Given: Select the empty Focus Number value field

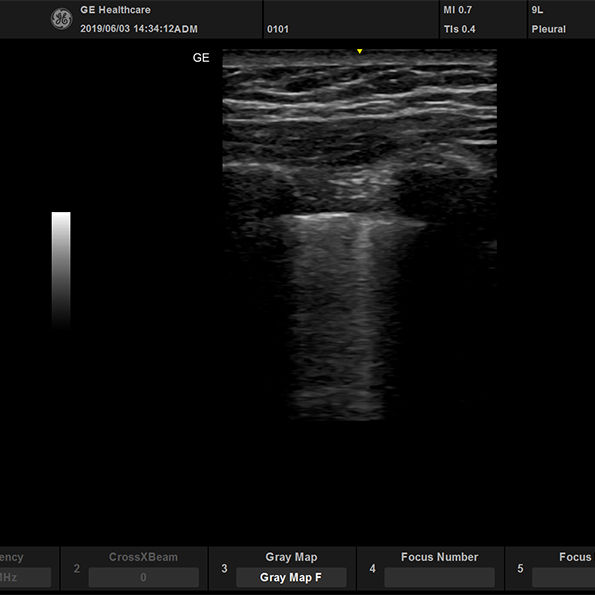Looking at the screenshot, I should 439,577.
